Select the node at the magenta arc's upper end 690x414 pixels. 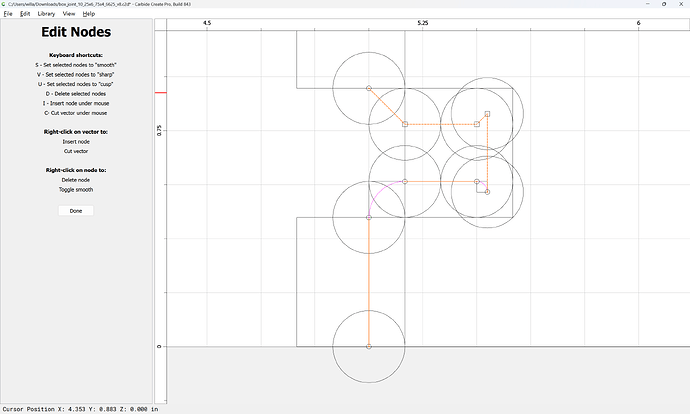point(405,181)
